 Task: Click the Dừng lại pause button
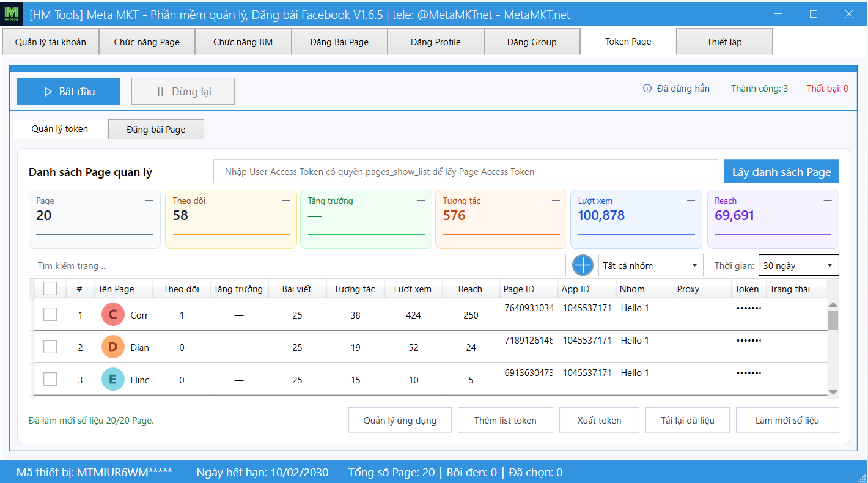(x=183, y=91)
